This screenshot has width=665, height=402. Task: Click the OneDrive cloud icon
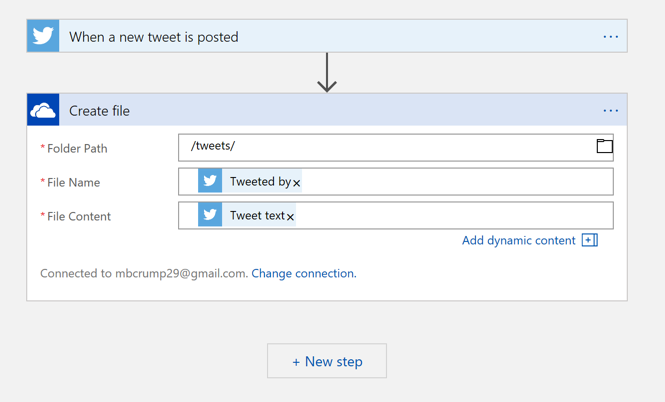[x=43, y=111]
